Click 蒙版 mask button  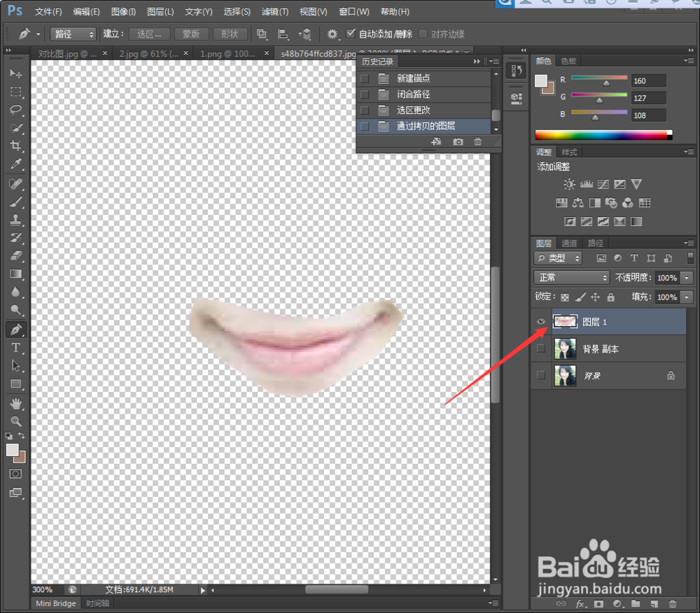click(191, 34)
